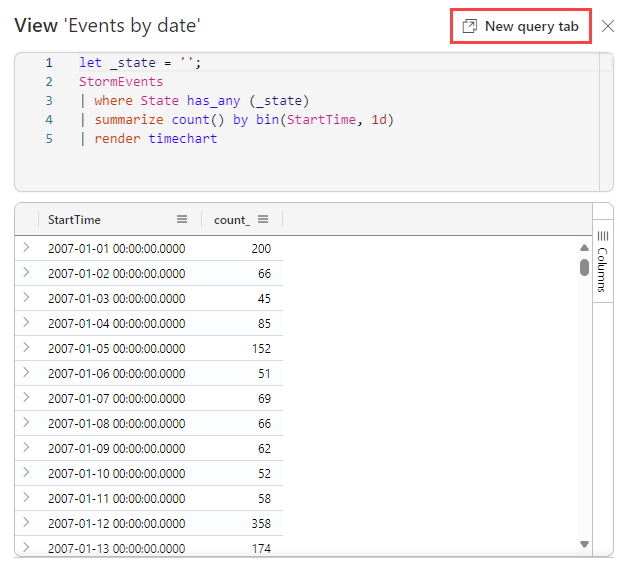Expand the 2007-01-06 row
The image size is (631, 566).
click(x=27, y=372)
